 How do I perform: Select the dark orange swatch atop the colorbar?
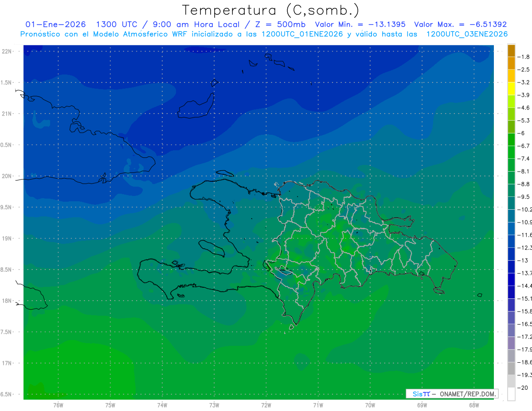click(511, 51)
